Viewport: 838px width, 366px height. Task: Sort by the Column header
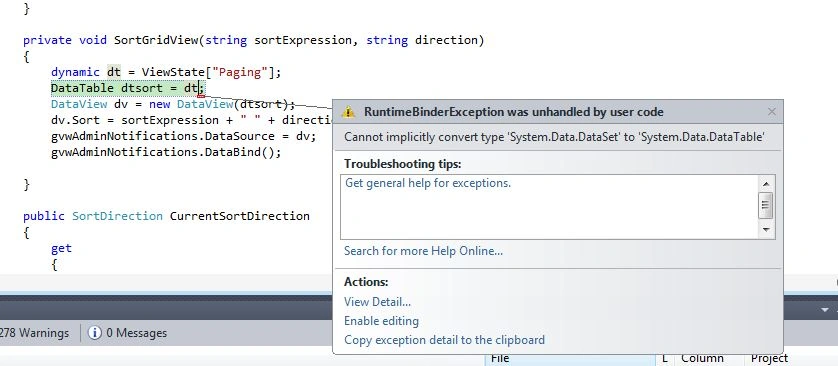[702, 359]
